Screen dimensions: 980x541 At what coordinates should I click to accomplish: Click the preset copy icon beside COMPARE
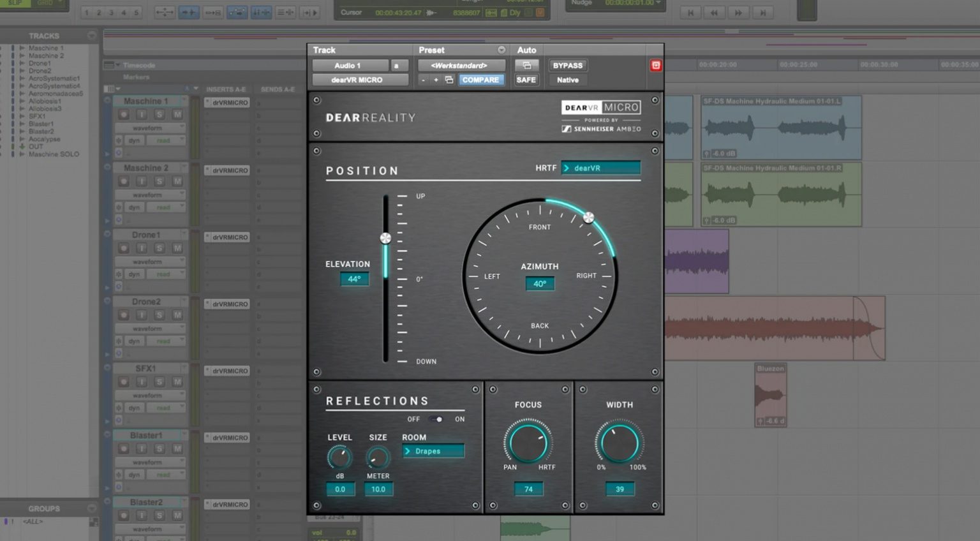pos(449,80)
